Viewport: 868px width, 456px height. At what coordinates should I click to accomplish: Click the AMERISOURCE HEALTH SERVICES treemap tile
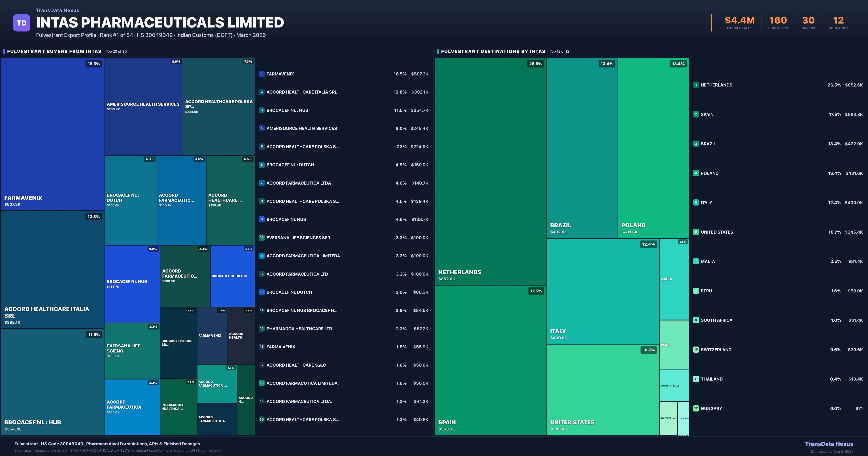pos(144,107)
